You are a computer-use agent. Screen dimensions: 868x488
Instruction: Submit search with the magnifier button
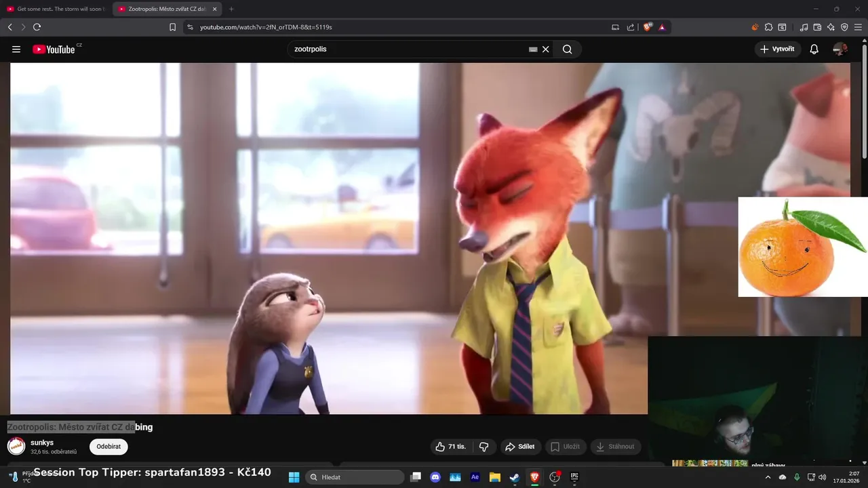567,49
